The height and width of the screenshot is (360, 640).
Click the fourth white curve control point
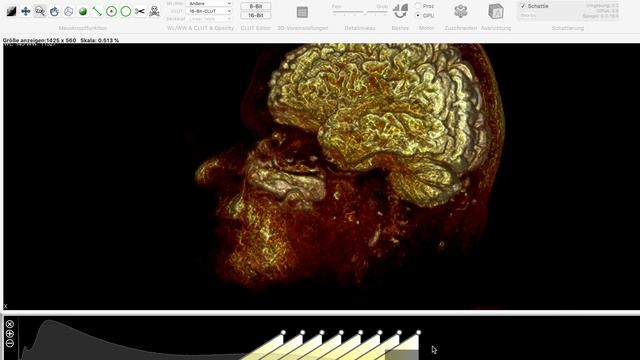[341, 333]
